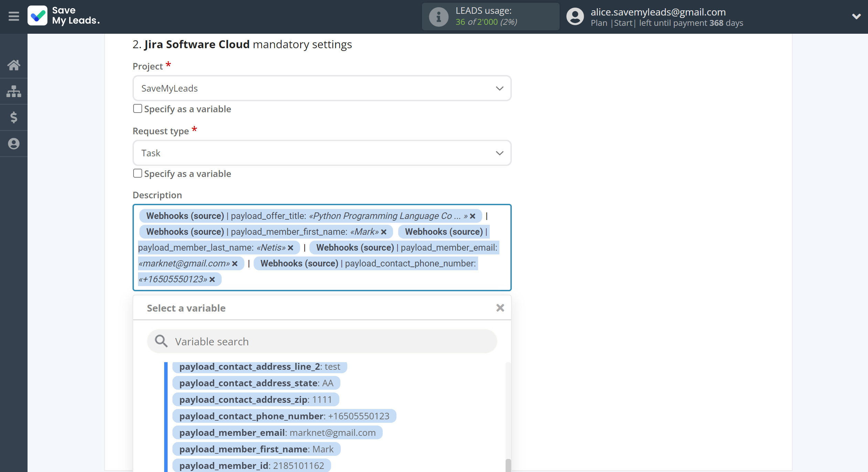Click the LEADS usage 36 of 2'000 text
Screen dimensions: 868x472
pyautogui.click(x=486, y=22)
